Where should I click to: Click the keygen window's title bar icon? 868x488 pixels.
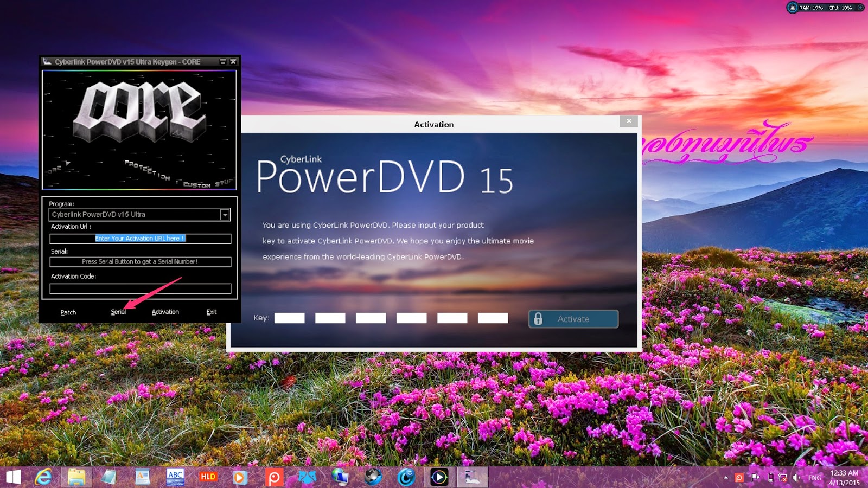point(47,62)
